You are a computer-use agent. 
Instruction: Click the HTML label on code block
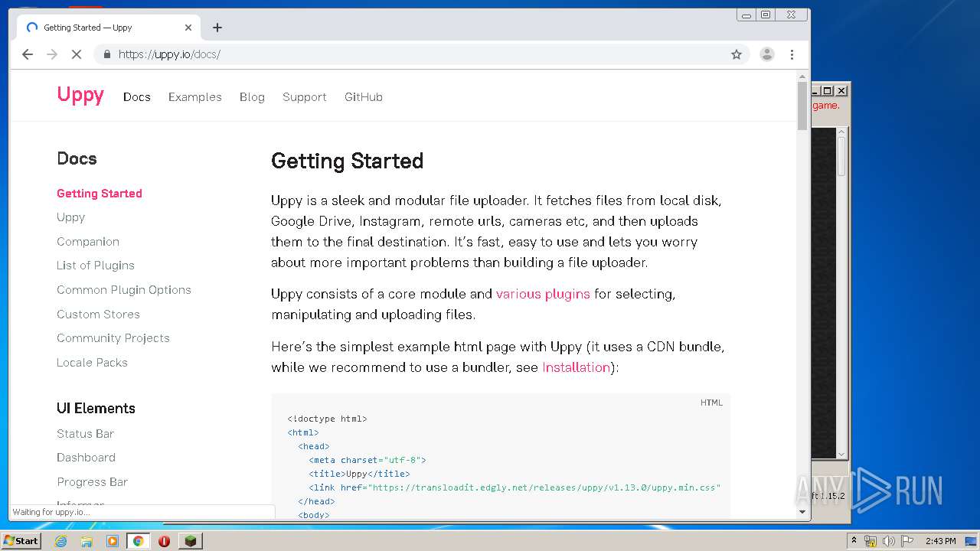[x=711, y=403]
